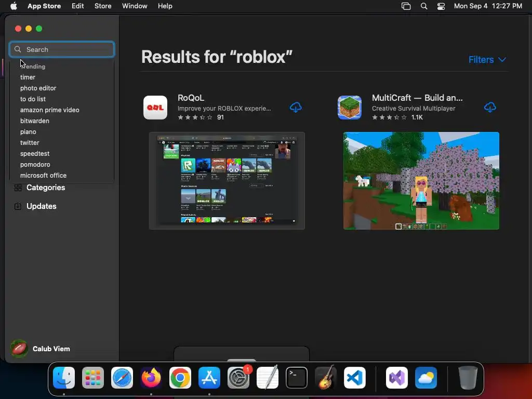This screenshot has height=399, width=532.
Task: Launch Visual Studio Code from the Dock
Action: [355, 378]
